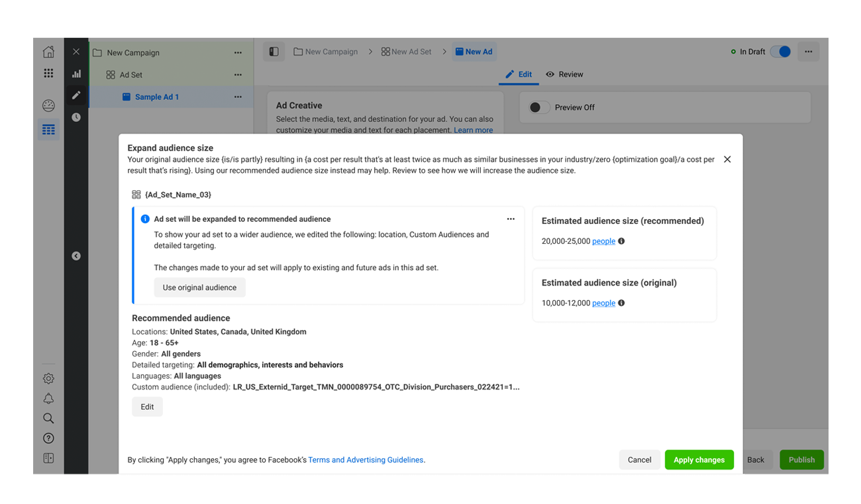Select the Edit tab
This screenshot has width=861, height=504.
pos(519,75)
